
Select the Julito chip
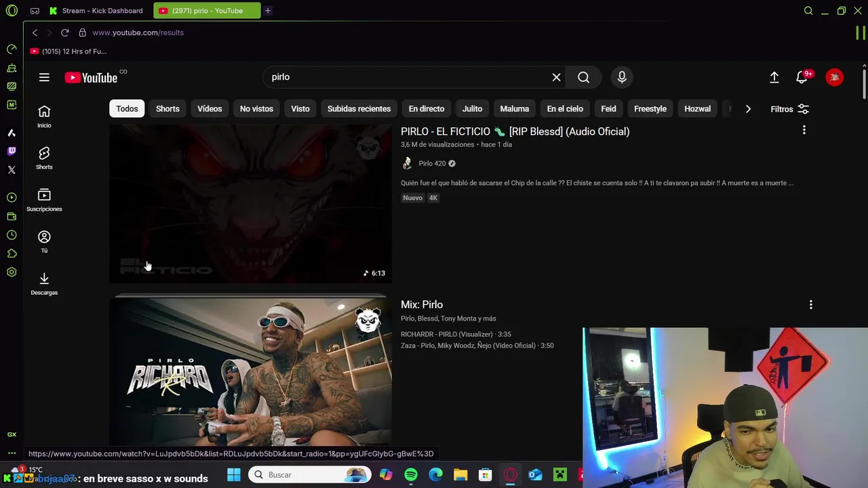pos(472,109)
